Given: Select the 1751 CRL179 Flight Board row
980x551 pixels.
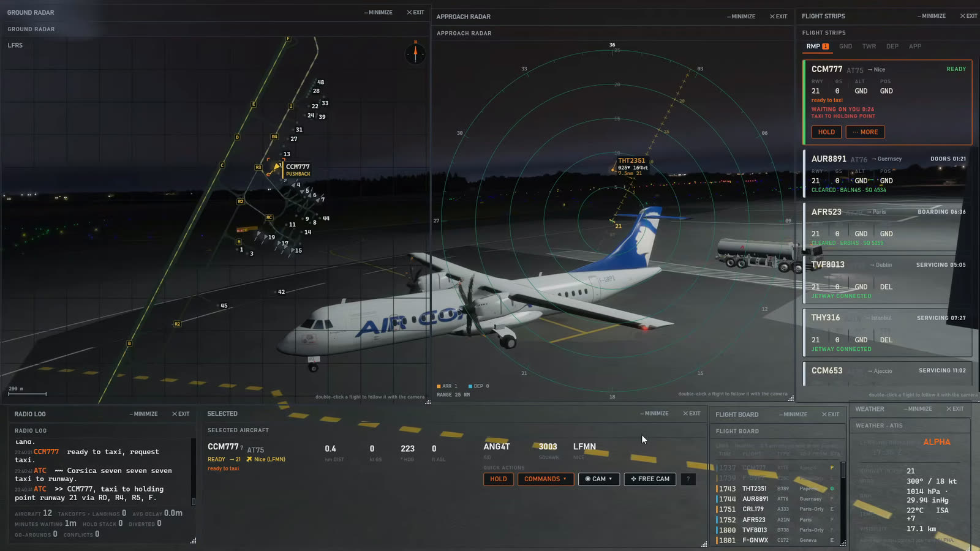Looking at the screenshot, I should [x=776, y=509].
